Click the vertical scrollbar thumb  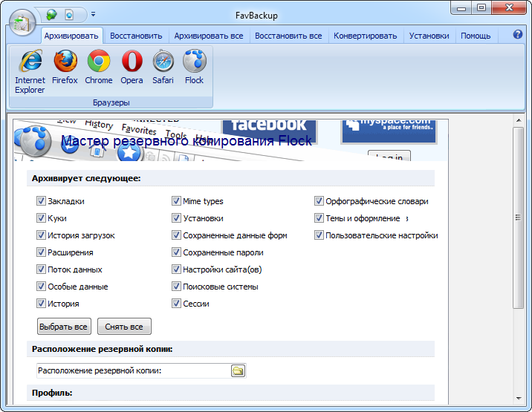[x=519, y=218]
